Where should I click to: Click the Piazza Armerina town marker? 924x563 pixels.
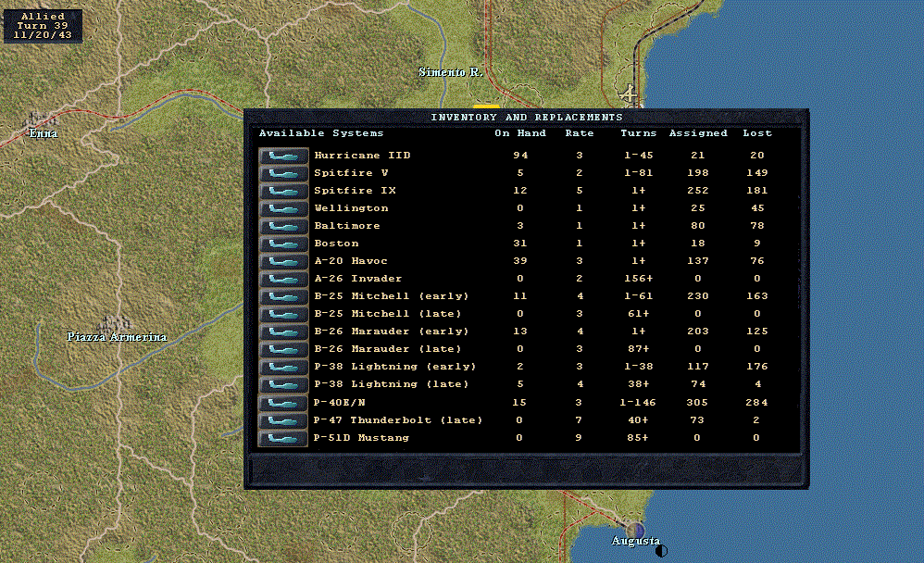pos(114,323)
